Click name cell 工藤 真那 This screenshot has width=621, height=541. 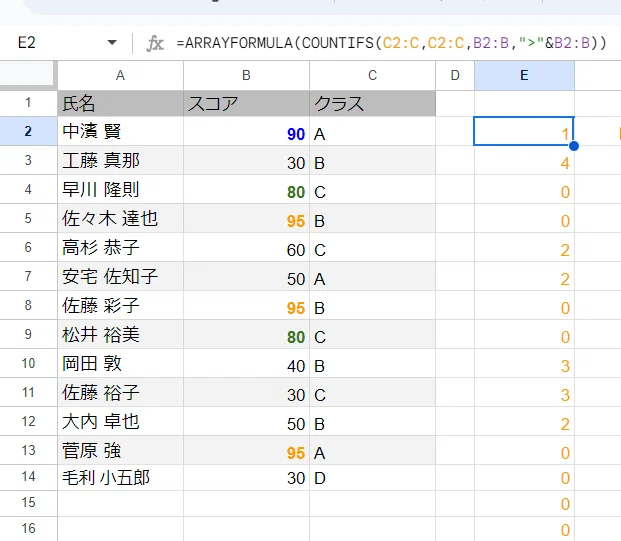click(x=120, y=160)
